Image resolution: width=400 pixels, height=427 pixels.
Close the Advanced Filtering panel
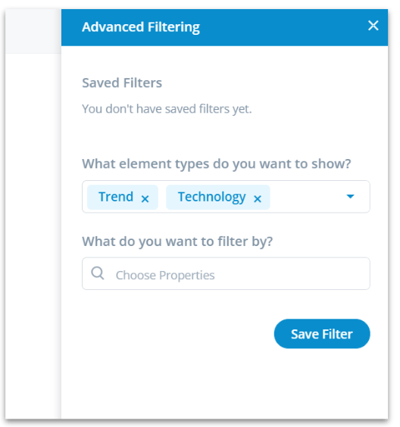click(x=373, y=25)
